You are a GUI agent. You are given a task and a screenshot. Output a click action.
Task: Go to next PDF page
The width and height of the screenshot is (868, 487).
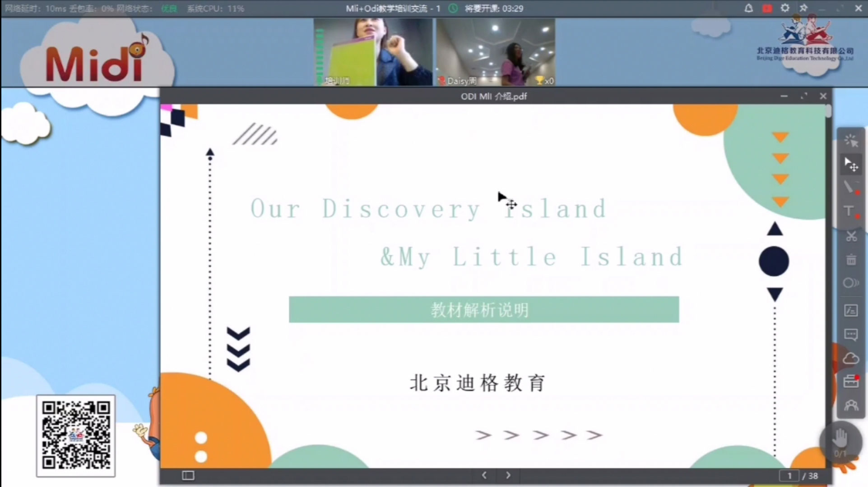pyautogui.click(x=508, y=475)
